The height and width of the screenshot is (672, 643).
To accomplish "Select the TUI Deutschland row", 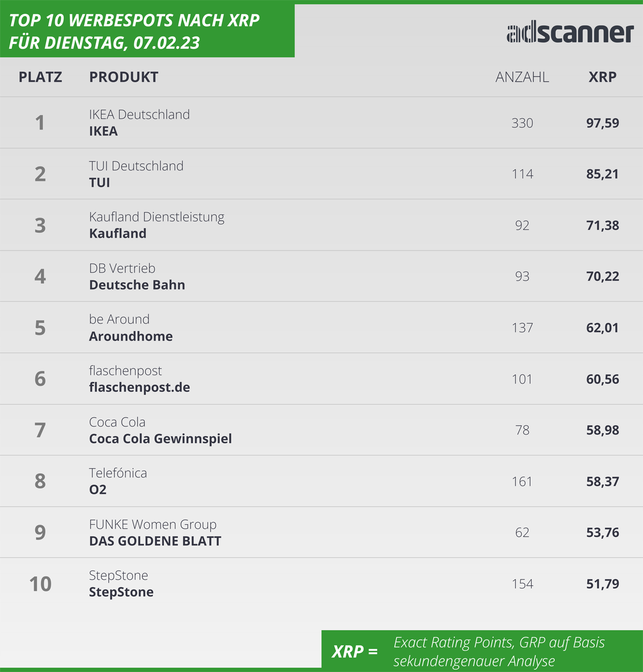I will coord(322,174).
